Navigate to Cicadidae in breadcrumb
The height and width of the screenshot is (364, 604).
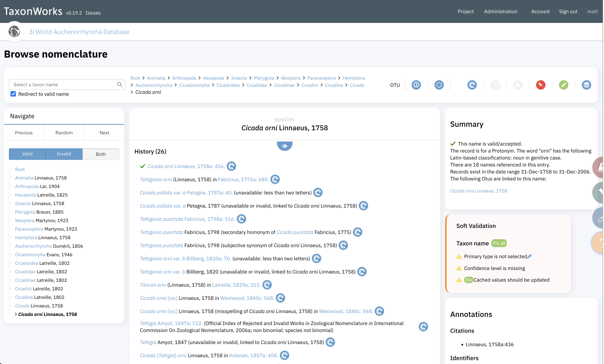pos(257,85)
